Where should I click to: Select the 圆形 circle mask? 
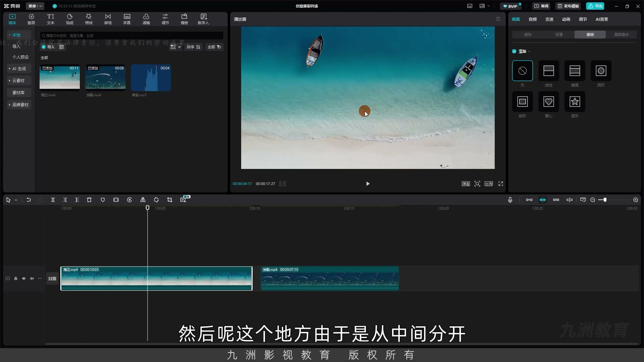pos(601,71)
